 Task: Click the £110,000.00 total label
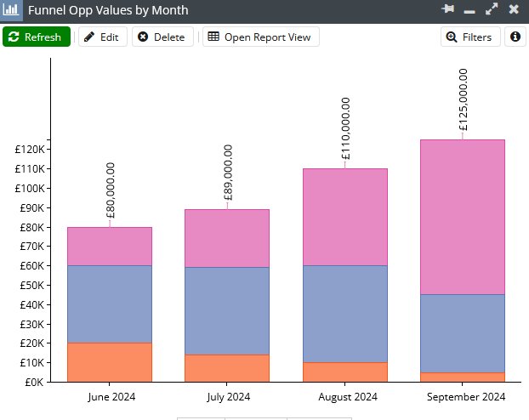point(346,129)
